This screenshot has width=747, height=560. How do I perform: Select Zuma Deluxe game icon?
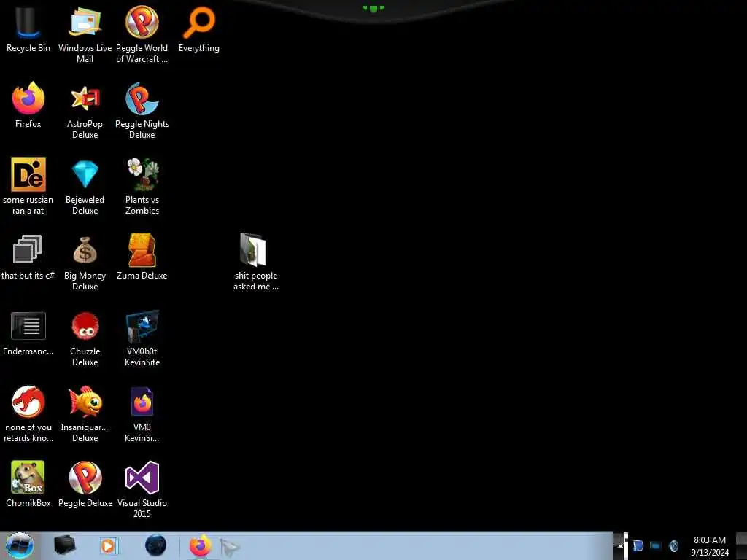[142, 257]
